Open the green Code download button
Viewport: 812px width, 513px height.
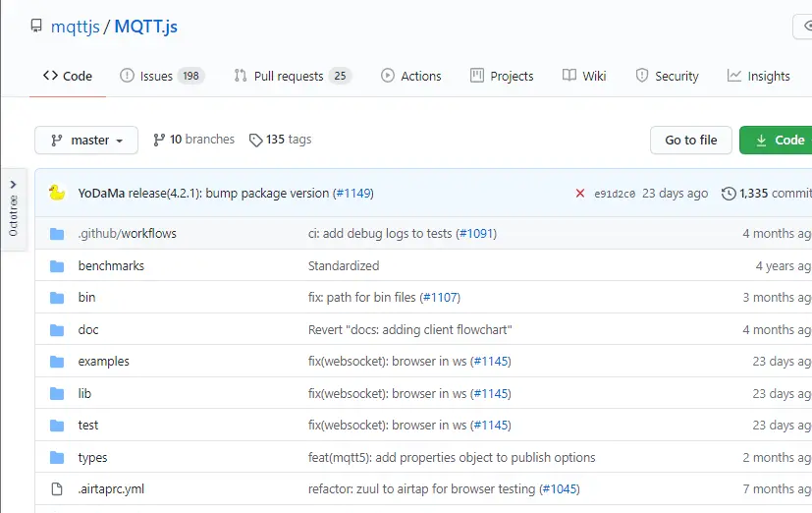click(x=776, y=140)
